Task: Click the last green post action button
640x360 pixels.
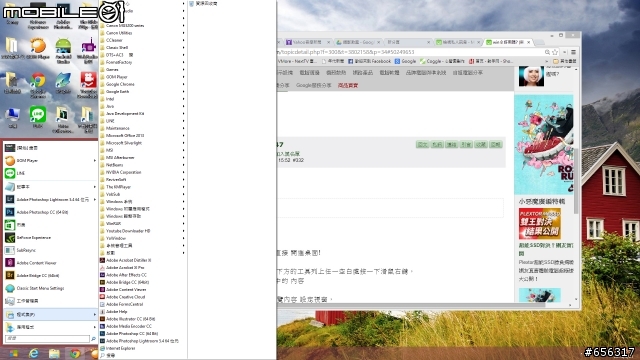Action: [x=496, y=144]
